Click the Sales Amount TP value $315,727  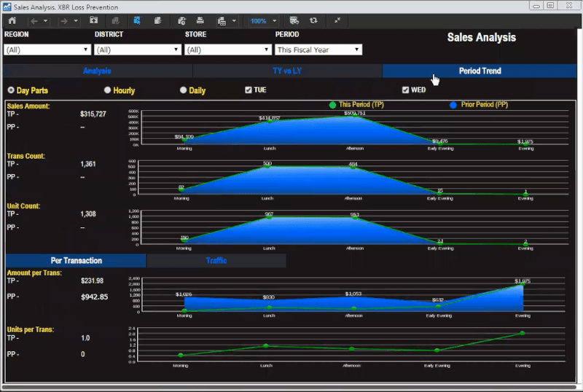[x=93, y=114]
